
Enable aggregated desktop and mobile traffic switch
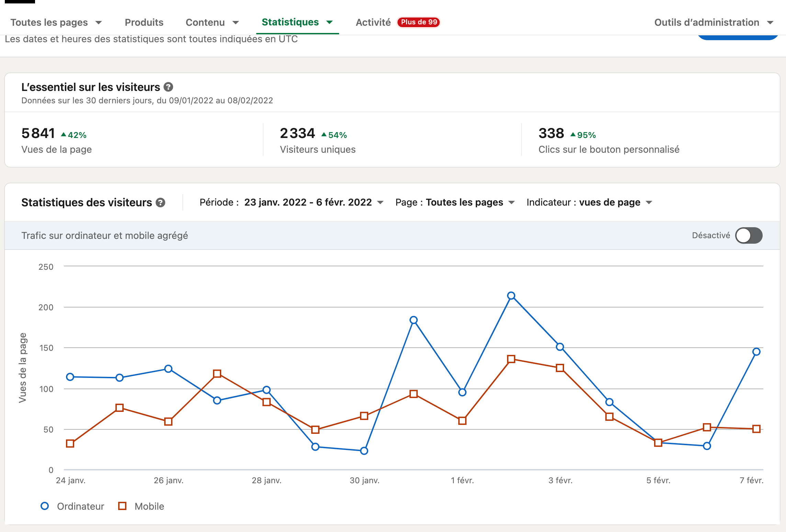[x=749, y=235]
